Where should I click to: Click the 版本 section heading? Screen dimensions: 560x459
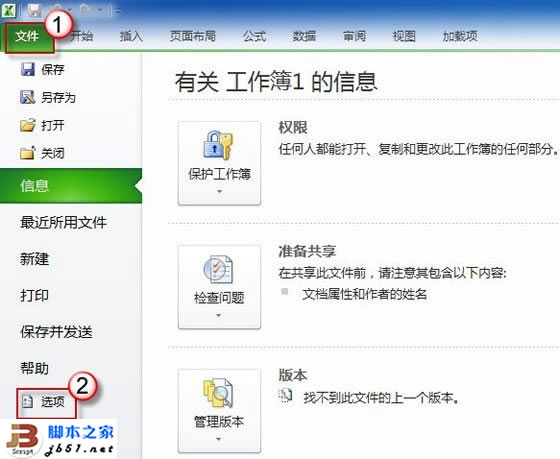[293, 375]
